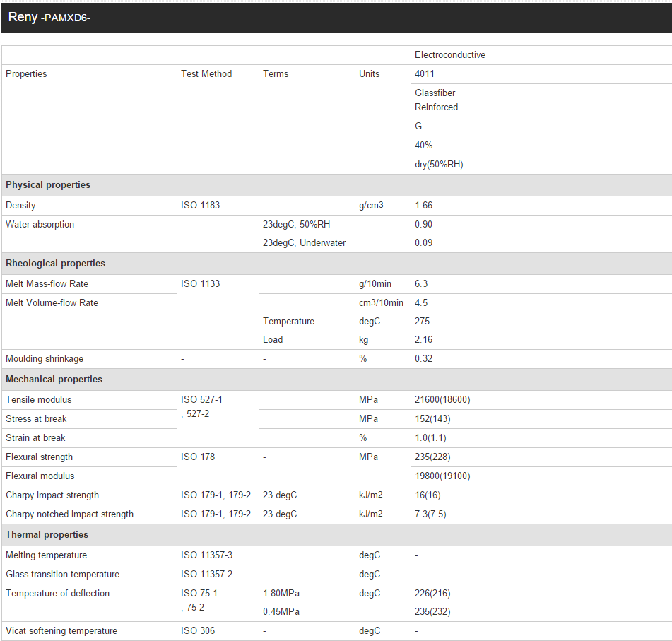Click the 'Properties' header cell
This screenshot has height=641, width=672.
[x=89, y=119]
